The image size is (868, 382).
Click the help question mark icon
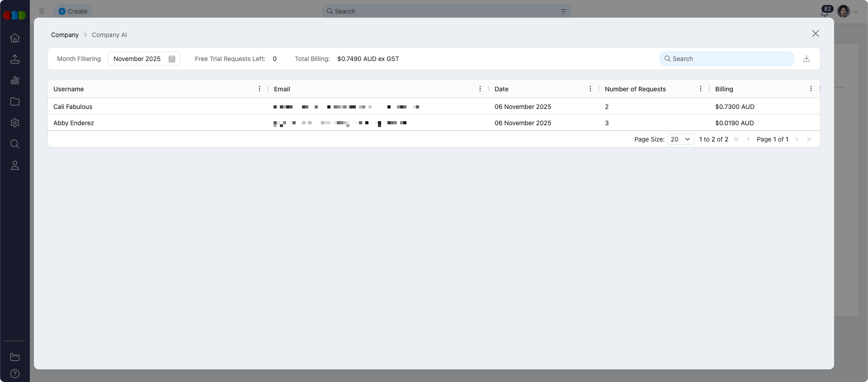pos(15,374)
